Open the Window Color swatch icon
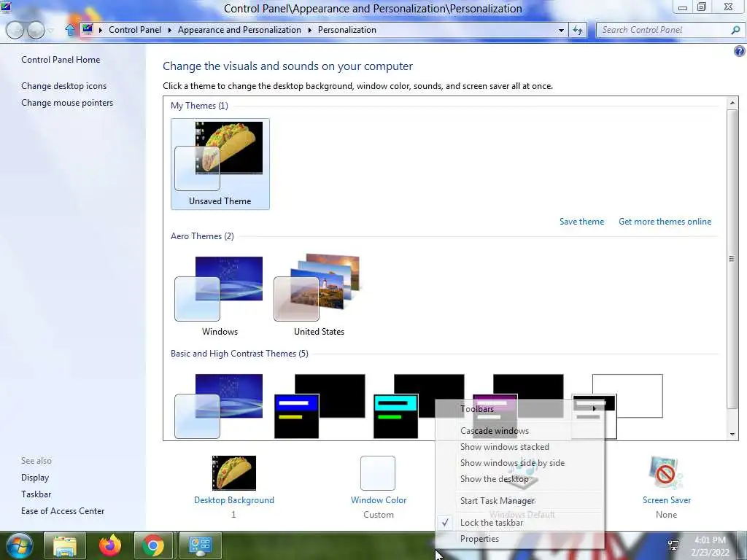This screenshot has width=747, height=560. point(378,472)
